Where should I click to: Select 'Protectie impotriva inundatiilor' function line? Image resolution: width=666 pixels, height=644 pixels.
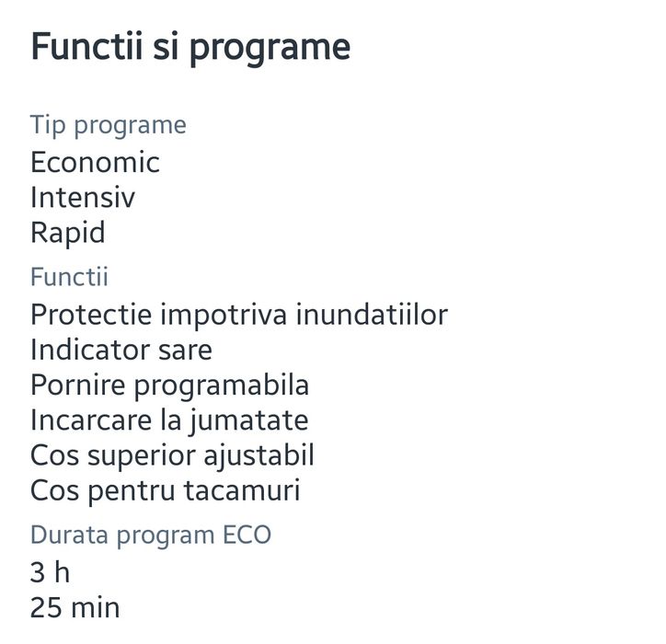point(238,315)
